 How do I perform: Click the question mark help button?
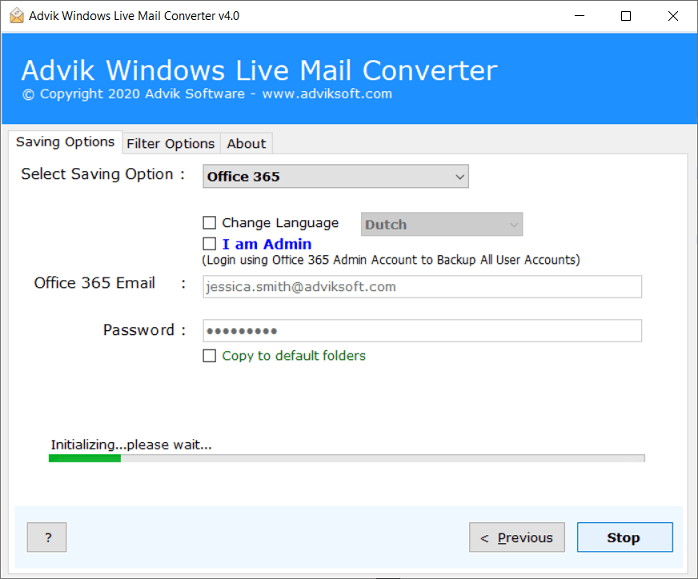47,537
